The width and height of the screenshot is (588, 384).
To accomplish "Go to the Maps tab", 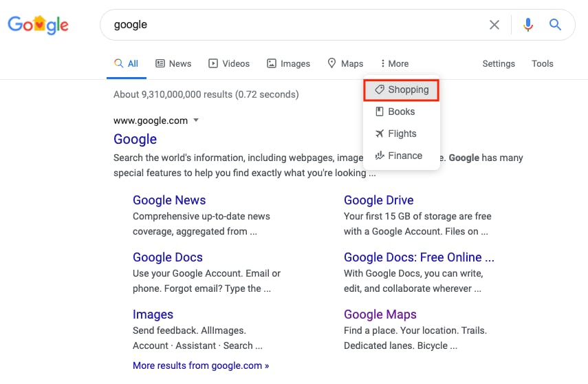I will click(345, 63).
